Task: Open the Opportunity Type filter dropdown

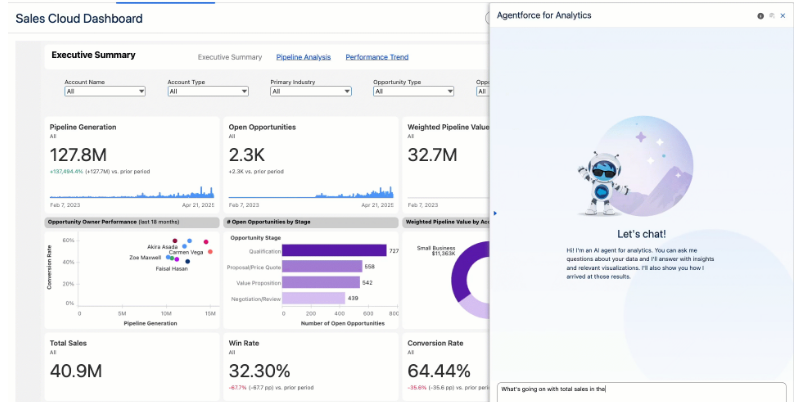Action: point(413,91)
